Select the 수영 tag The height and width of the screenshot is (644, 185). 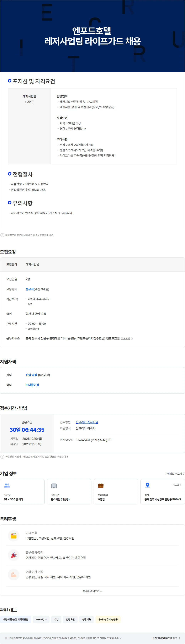click(56, 619)
